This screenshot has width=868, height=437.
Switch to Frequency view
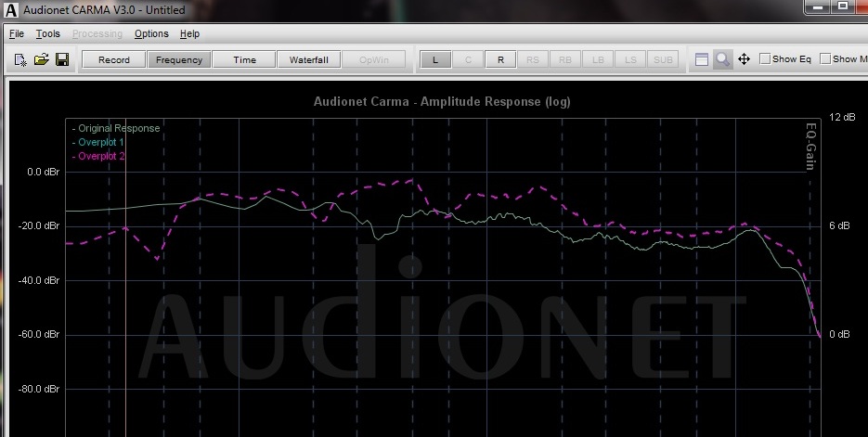pyautogui.click(x=179, y=60)
